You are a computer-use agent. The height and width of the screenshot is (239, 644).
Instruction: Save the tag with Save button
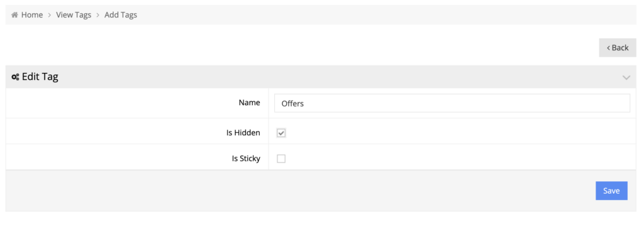click(x=611, y=191)
